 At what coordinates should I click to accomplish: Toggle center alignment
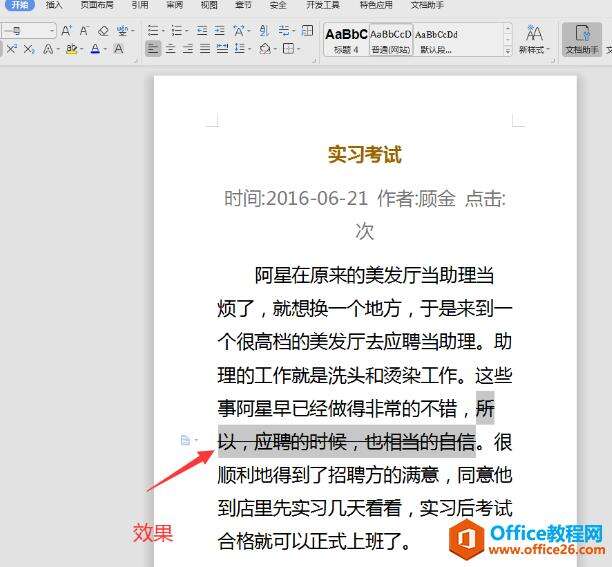pos(171,49)
